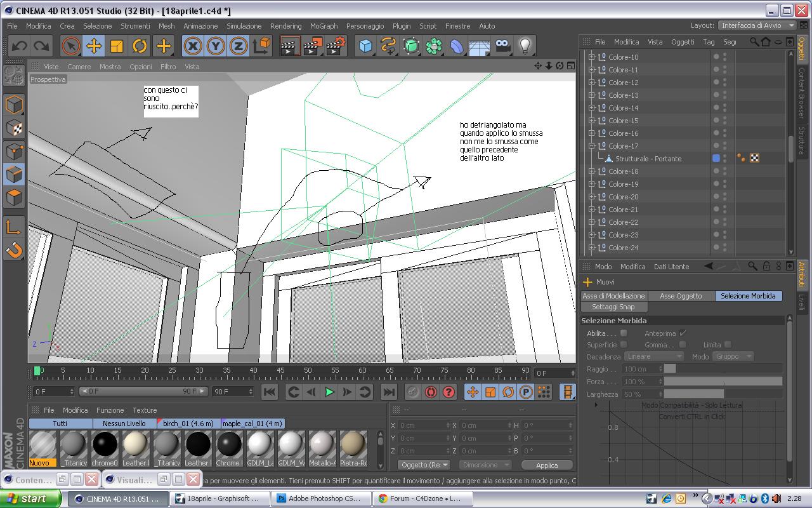
Task: Add a Light object
Action: [x=525, y=46]
